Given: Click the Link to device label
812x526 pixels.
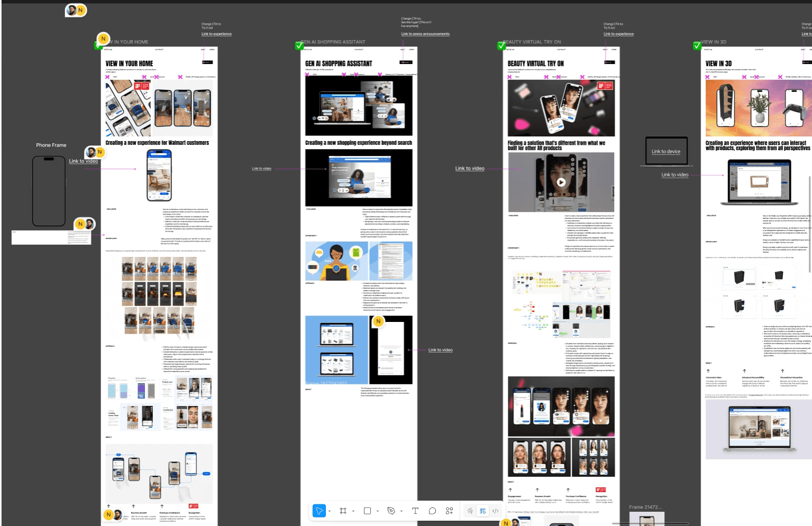Looking at the screenshot, I should coord(666,152).
